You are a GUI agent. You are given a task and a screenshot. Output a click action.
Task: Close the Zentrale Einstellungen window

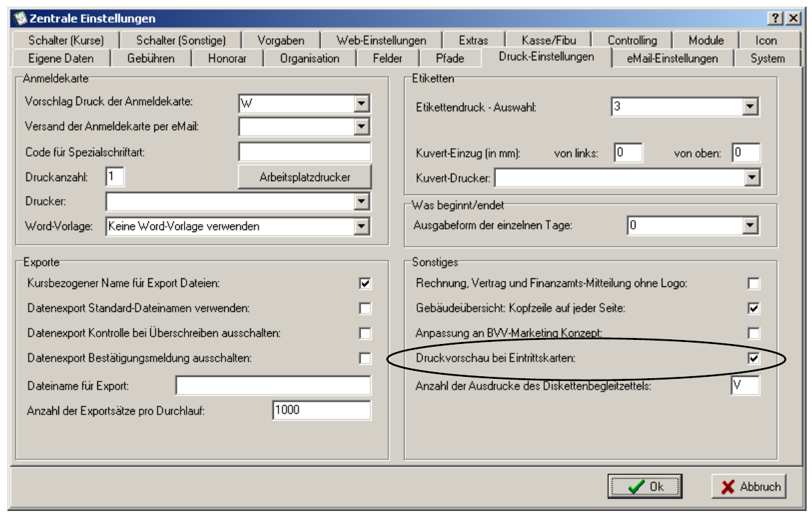point(793,18)
